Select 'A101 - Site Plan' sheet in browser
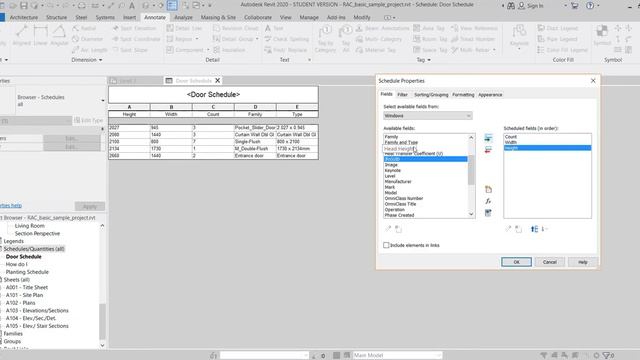Viewport: 640px width, 360px height. (x=24, y=295)
